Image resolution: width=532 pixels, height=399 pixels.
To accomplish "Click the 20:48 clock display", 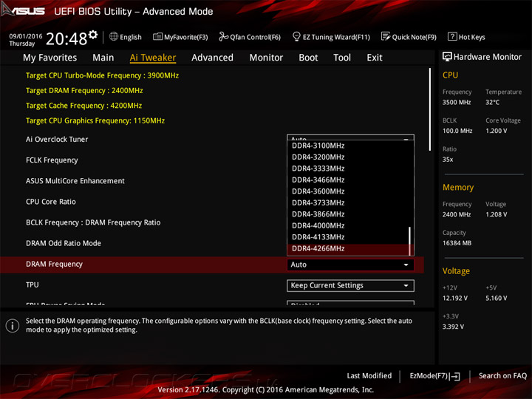I will tap(66, 39).
